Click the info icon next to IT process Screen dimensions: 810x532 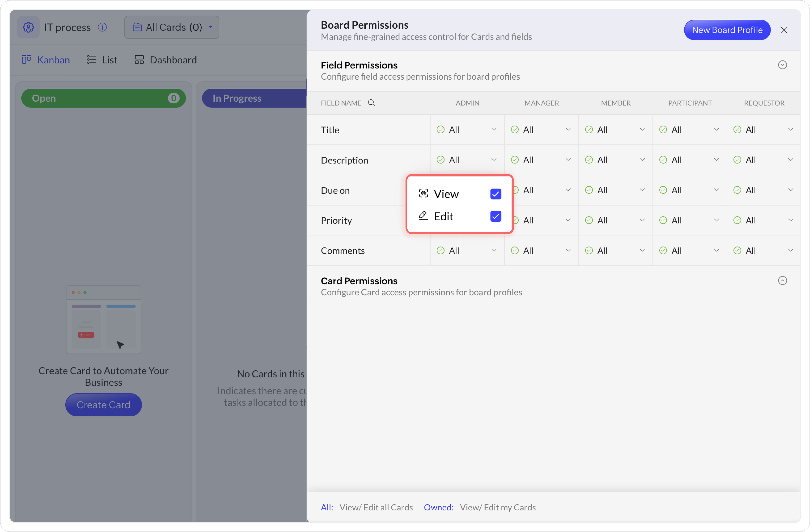pyautogui.click(x=102, y=27)
